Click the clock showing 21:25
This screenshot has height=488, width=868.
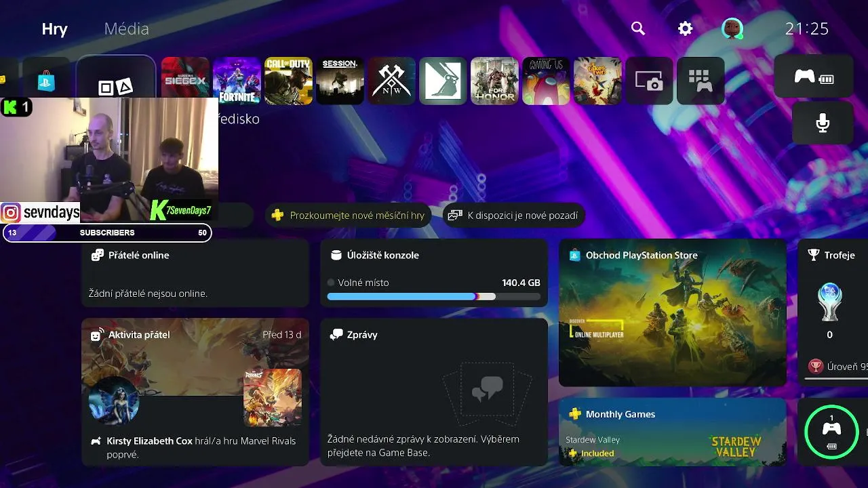[x=807, y=28]
